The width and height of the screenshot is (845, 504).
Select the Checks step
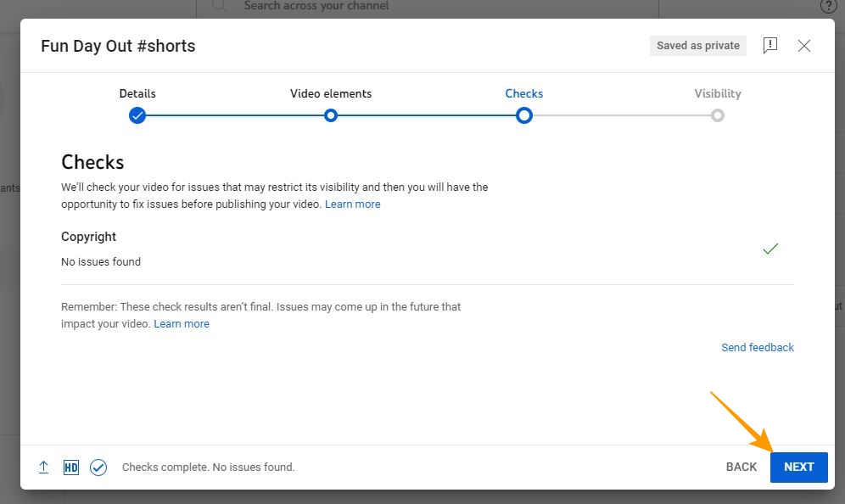[523, 93]
